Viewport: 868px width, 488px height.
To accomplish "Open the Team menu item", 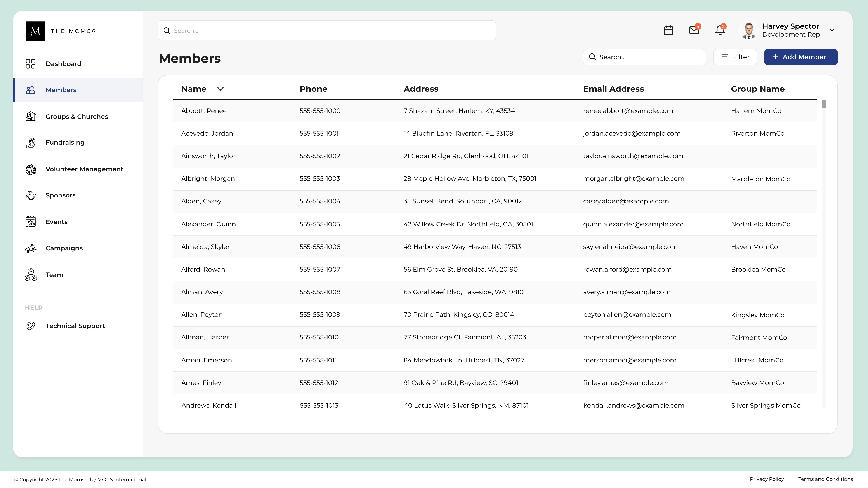I will coord(54,275).
